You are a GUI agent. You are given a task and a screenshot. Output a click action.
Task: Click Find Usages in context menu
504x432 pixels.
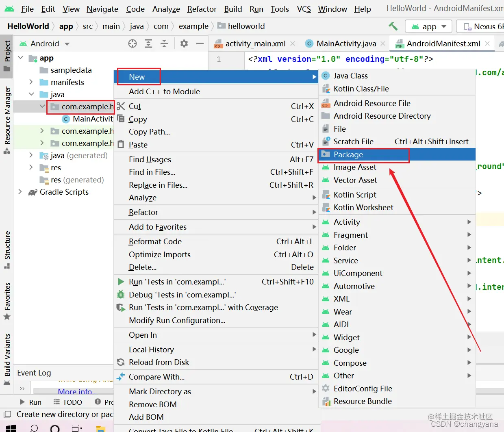click(215, 159)
